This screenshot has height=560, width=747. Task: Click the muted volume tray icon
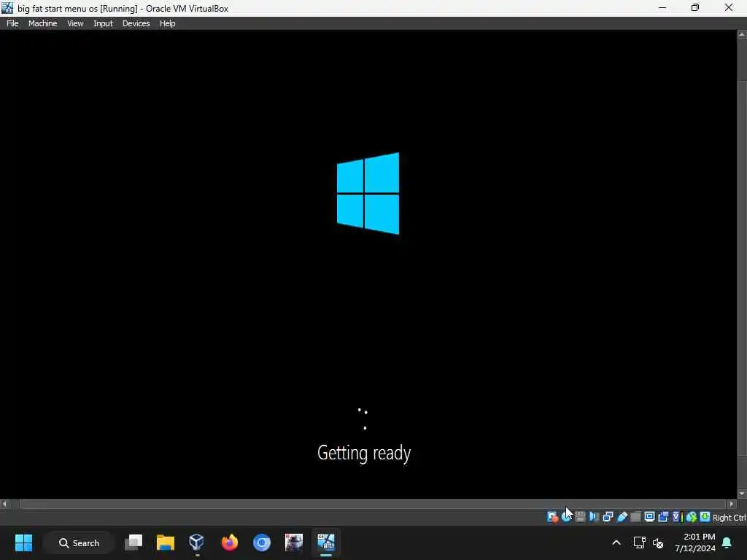point(659,542)
